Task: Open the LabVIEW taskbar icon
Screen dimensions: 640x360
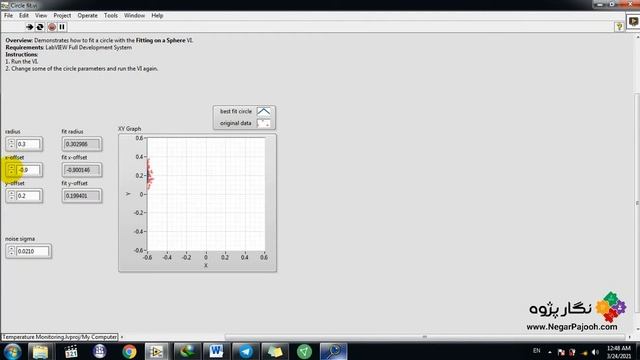Action: (x=156, y=351)
